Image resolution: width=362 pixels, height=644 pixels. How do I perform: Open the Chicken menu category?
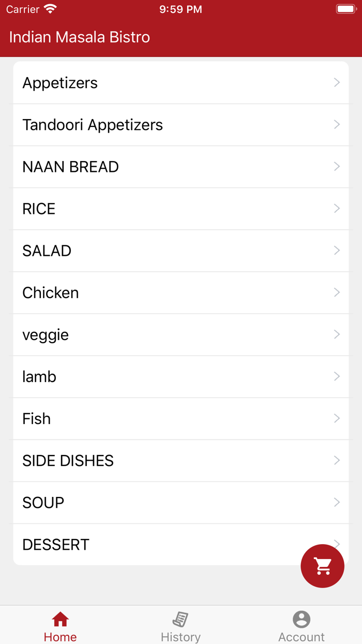(x=180, y=292)
